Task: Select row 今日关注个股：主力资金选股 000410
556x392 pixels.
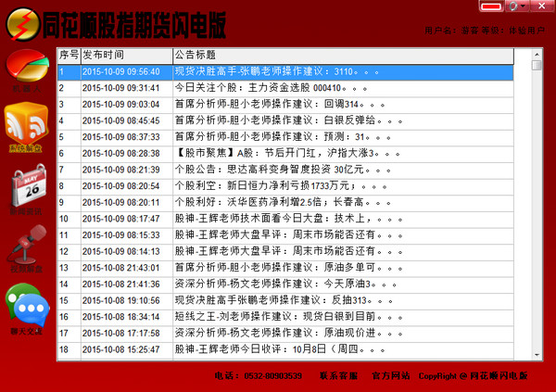Action: (x=285, y=88)
